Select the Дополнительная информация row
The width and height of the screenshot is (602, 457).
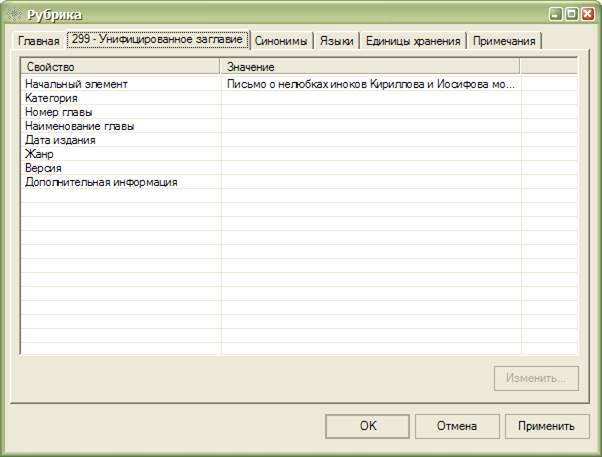click(x=101, y=183)
